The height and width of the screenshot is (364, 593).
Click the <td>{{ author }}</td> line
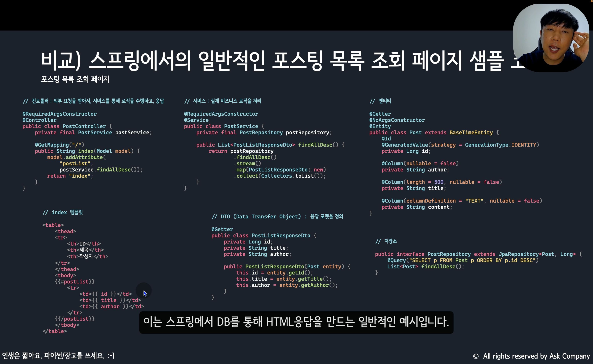point(112,306)
